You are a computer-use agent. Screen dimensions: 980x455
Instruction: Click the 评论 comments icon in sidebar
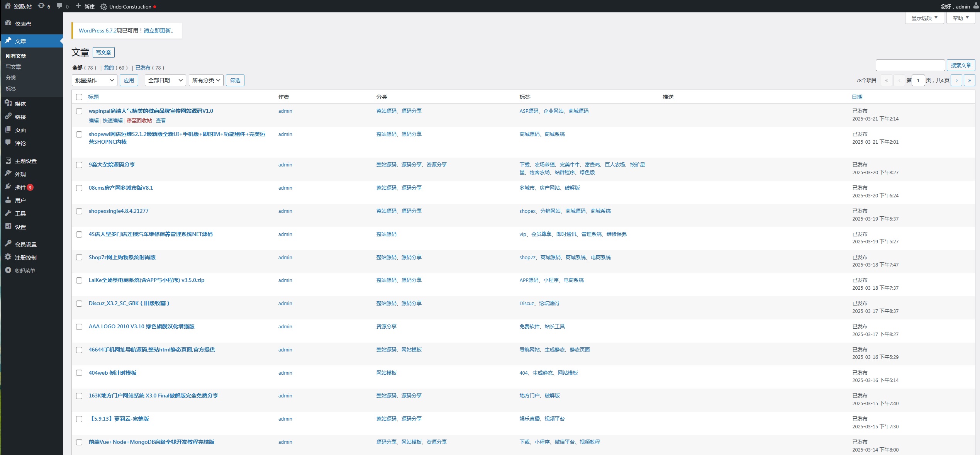tap(8, 143)
